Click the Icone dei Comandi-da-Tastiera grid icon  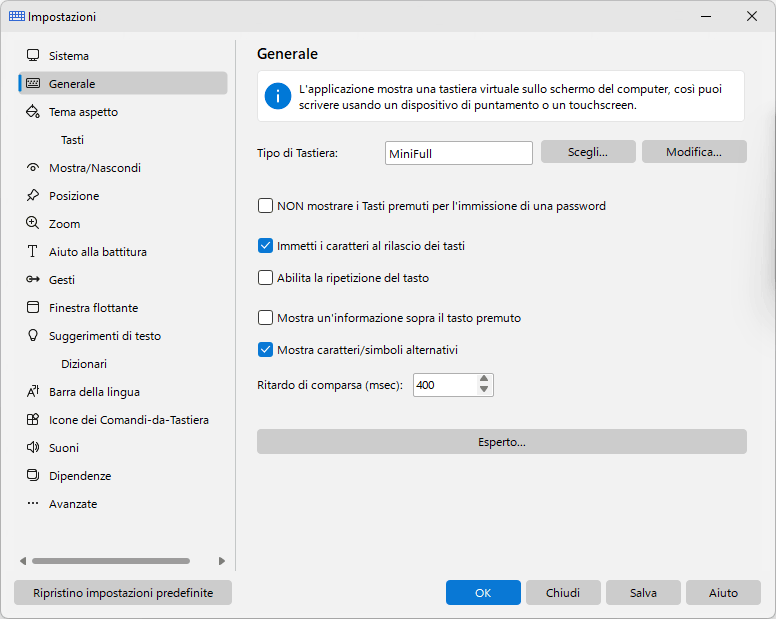[x=33, y=420]
